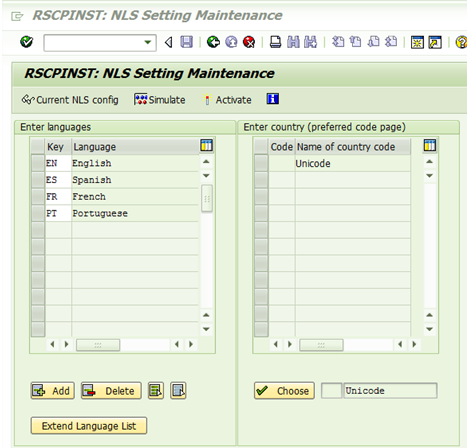Click the Add language button

click(x=53, y=391)
